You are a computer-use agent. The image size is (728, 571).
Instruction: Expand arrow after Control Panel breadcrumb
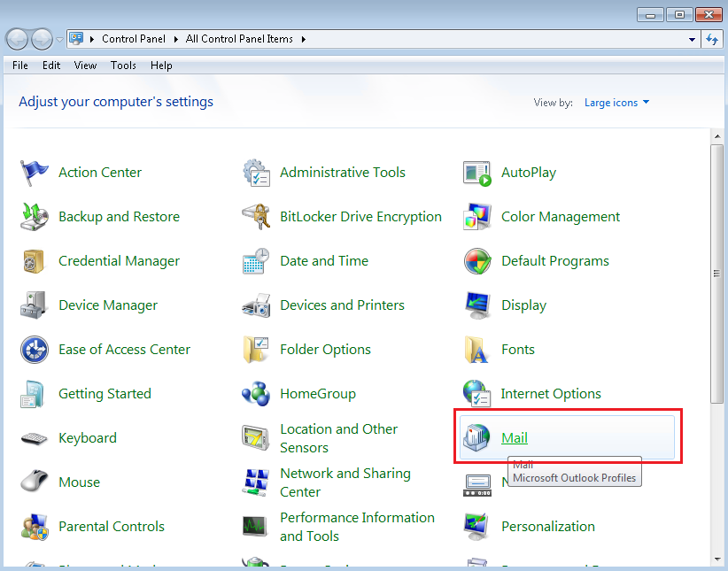coord(176,39)
